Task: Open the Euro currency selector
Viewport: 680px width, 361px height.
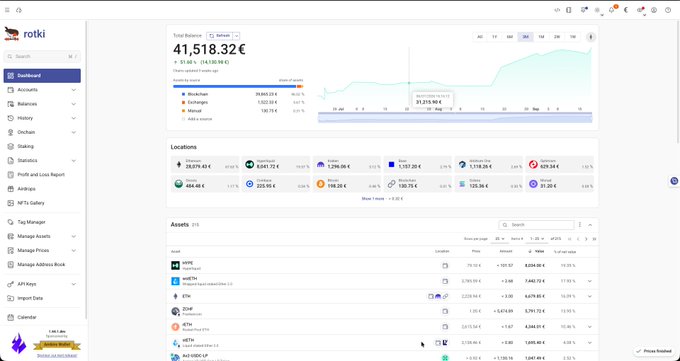Action: tap(626, 10)
